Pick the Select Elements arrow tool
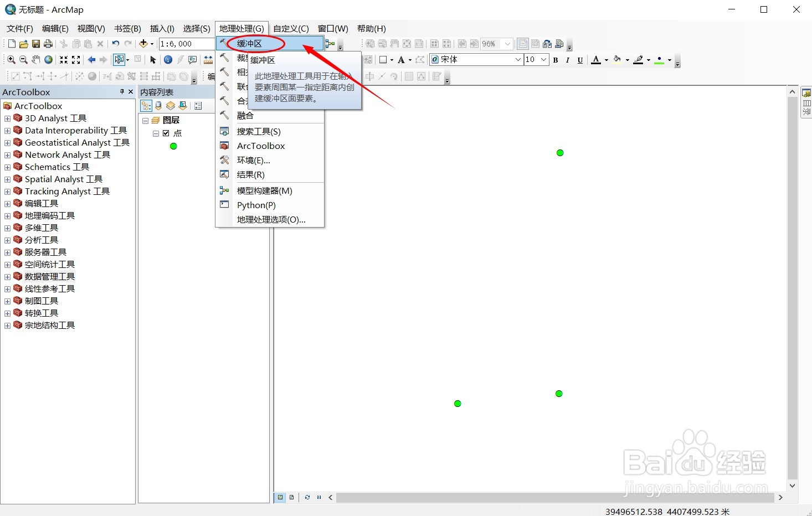 click(153, 60)
